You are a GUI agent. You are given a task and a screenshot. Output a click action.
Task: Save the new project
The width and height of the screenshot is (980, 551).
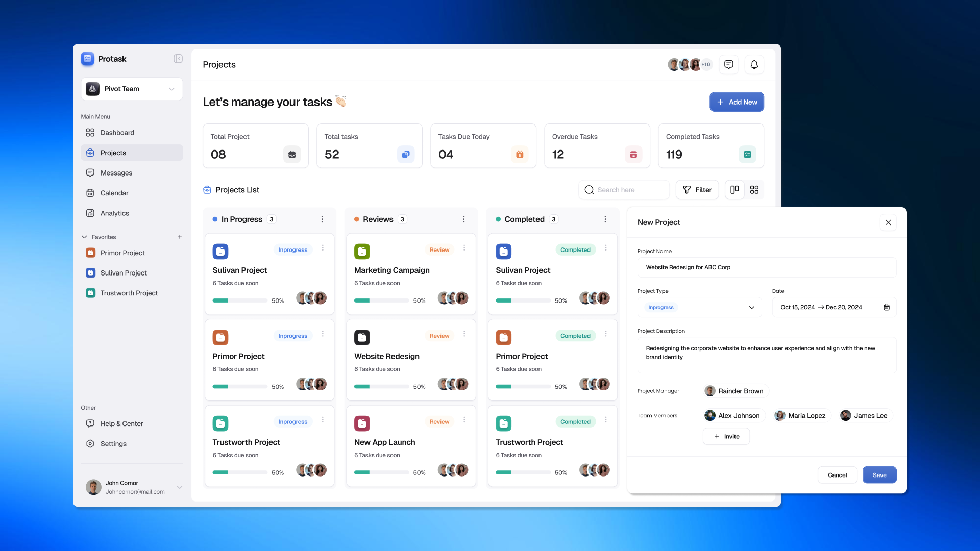coord(879,475)
